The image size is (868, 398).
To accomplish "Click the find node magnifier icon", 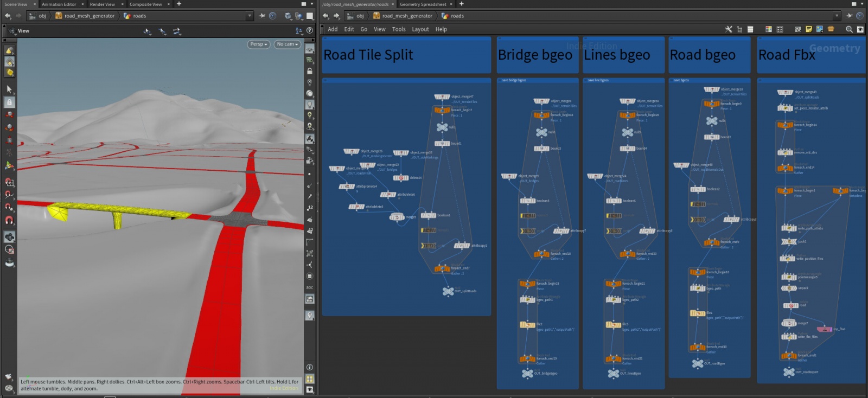I will [x=849, y=29].
